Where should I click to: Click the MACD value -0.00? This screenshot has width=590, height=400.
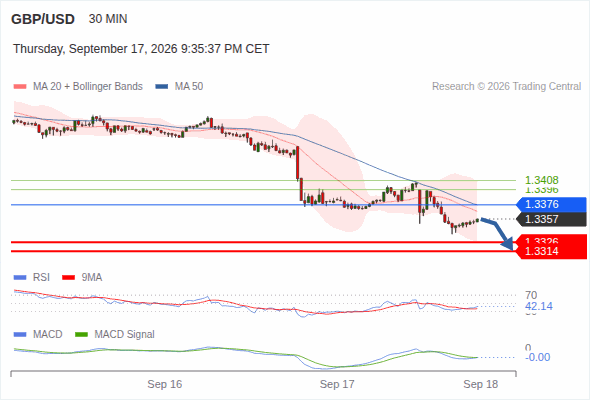pos(537,357)
